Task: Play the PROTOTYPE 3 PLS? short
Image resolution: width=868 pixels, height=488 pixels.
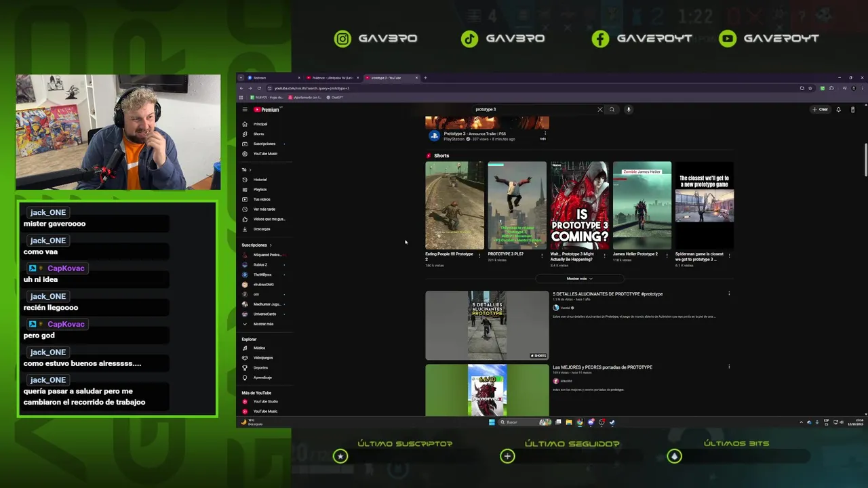Action: [x=517, y=205]
